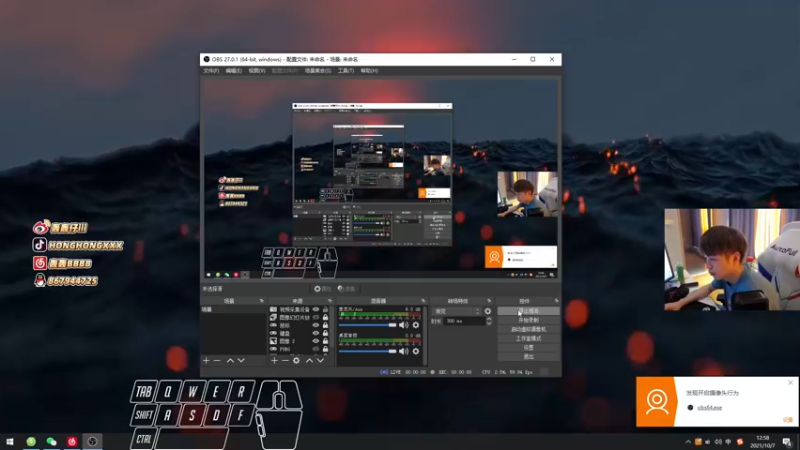This screenshot has width=800, height=450.
Task: Move the selected source down
Action: [x=320, y=361]
